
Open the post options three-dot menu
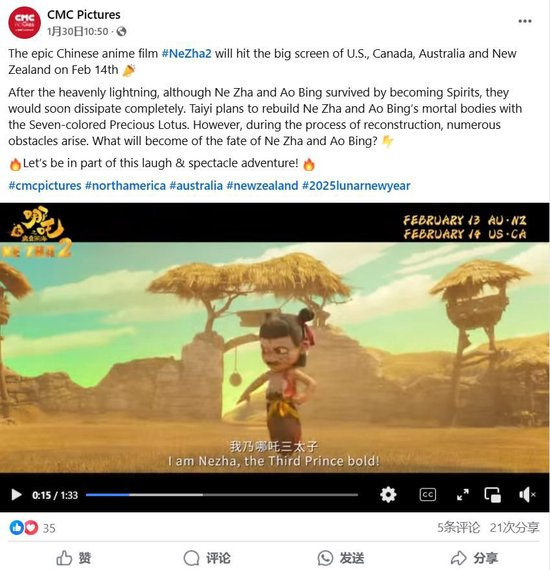pyautogui.click(x=525, y=21)
